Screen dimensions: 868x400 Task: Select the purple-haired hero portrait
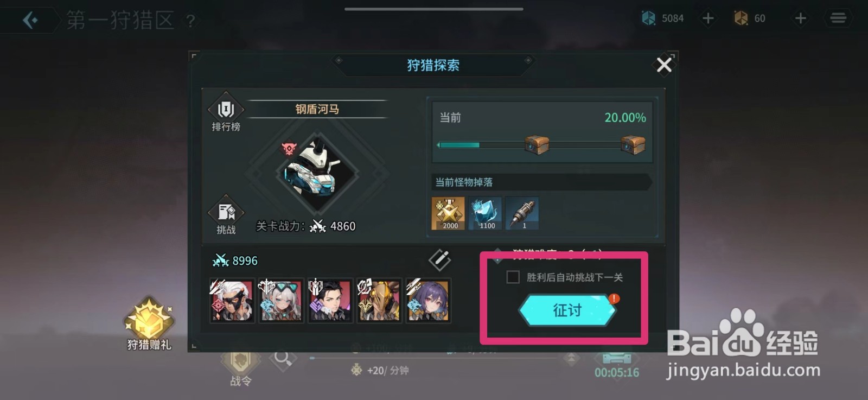point(429,301)
